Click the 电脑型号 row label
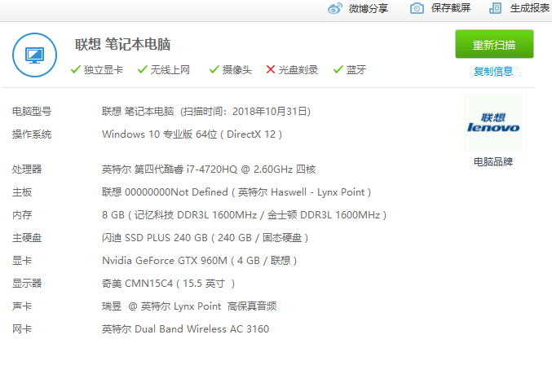The image size is (552, 392). [x=32, y=112]
